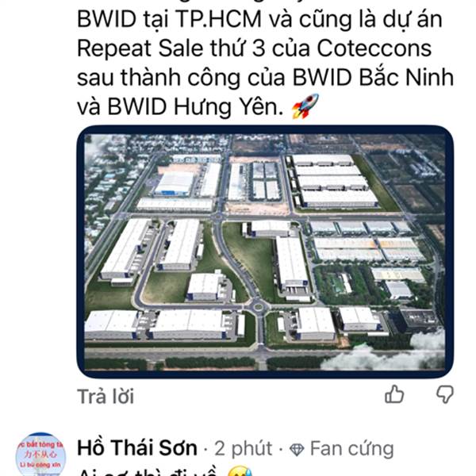Open Hồ Thái Sơn's profile avatar
476x476 pixels.
[40, 454]
